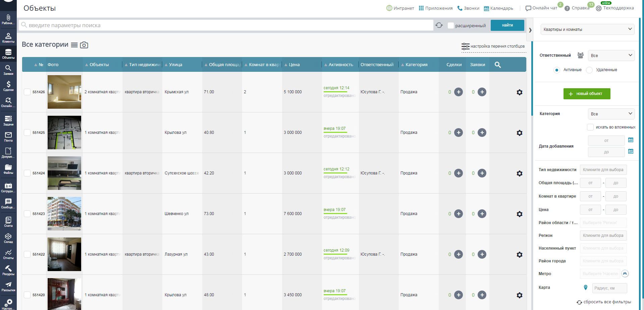This screenshot has width=644, height=310.
Task: Open Сообщения in the left sidebar
Action: pos(8,204)
